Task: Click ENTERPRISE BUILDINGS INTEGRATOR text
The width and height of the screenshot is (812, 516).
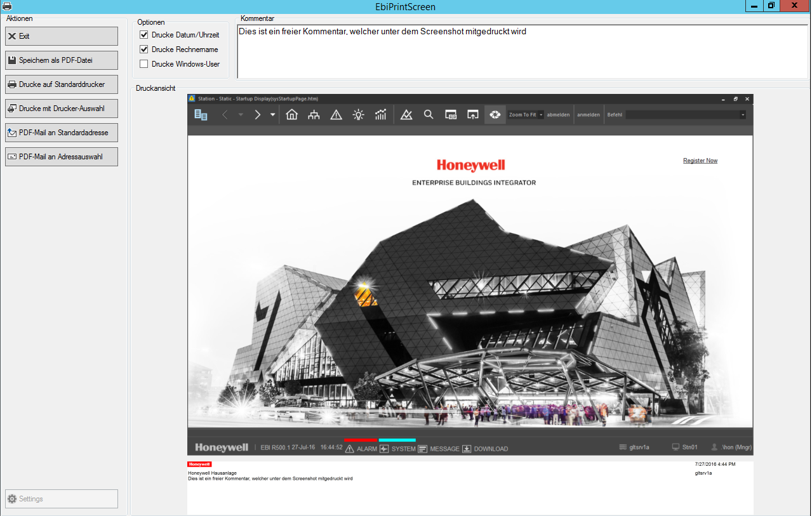Action: tap(474, 183)
